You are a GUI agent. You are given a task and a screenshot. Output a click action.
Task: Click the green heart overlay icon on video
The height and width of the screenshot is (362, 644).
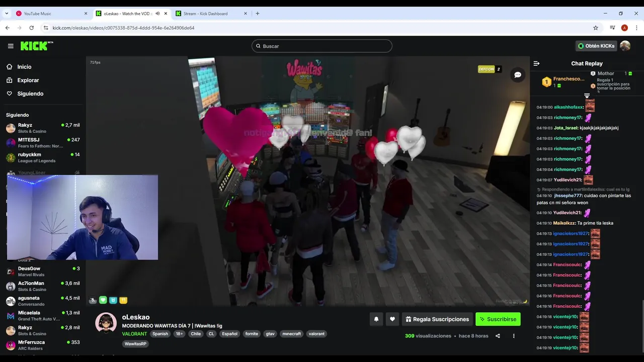103,300
